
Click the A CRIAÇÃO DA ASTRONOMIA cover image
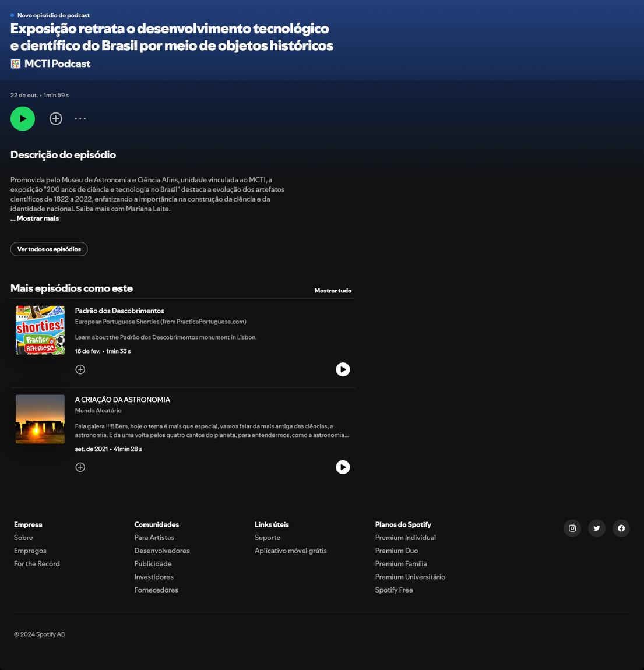[x=40, y=419]
